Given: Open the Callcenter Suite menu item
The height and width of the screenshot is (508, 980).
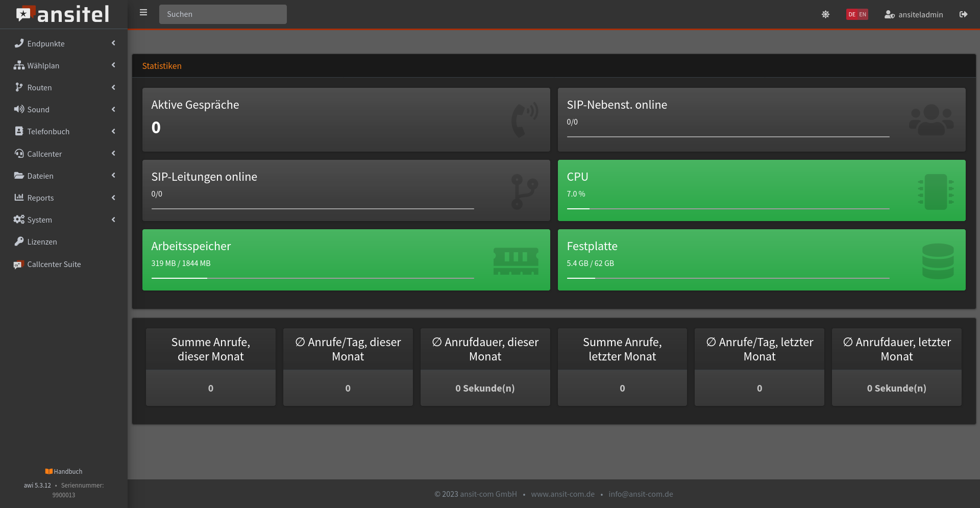Looking at the screenshot, I should [54, 264].
